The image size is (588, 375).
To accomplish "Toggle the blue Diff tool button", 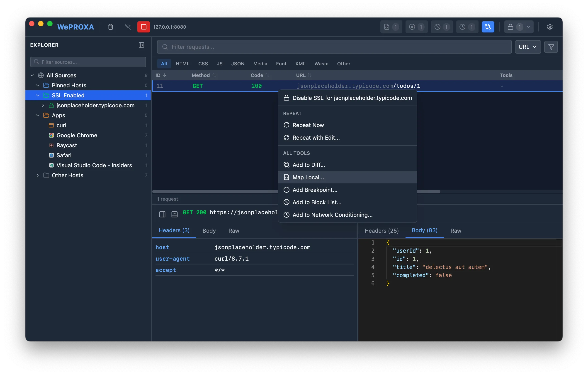I will tap(488, 27).
